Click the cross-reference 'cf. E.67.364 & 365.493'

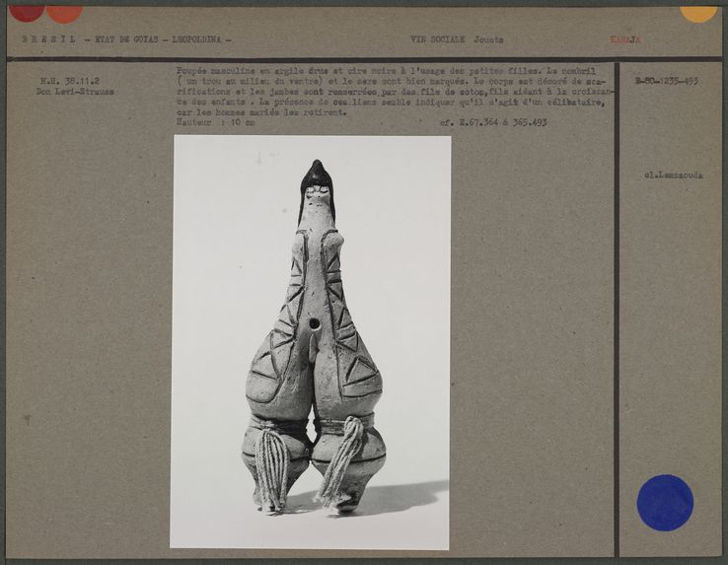pos(492,122)
